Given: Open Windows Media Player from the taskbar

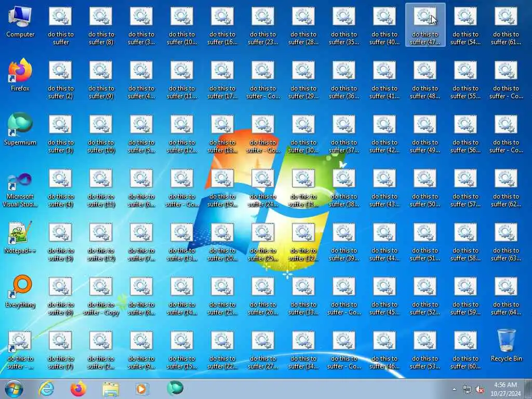Looking at the screenshot, I should [142, 389].
